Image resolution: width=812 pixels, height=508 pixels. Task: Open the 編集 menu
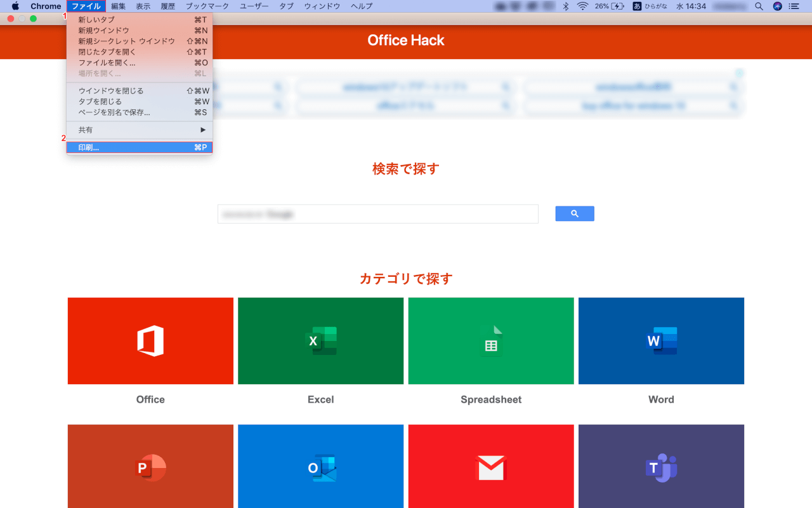[119, 6]
